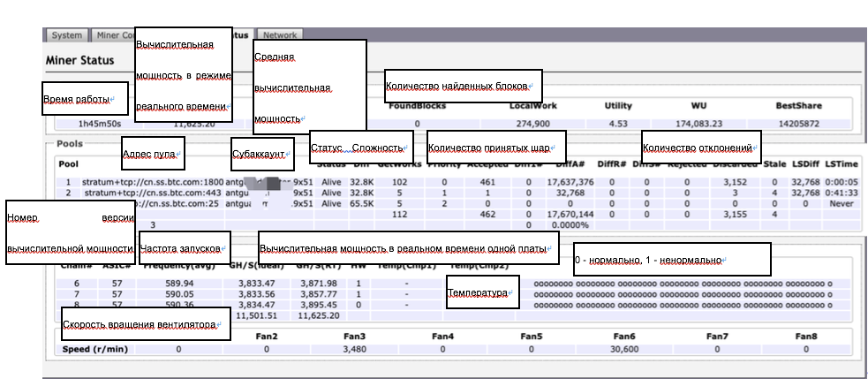This screenshot has width=868, height=379.
Task: Select pool URL cn.ss.btc.com:443
Action: [x=154, y=193]
